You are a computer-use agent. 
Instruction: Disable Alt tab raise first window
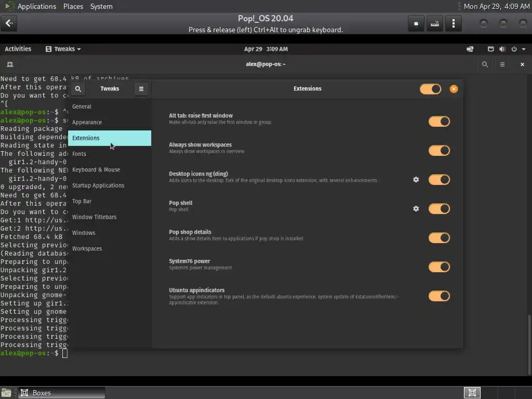440,122
